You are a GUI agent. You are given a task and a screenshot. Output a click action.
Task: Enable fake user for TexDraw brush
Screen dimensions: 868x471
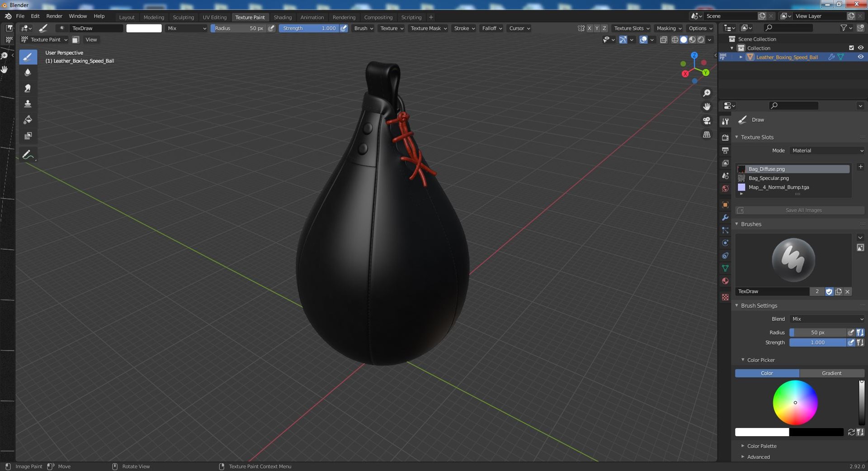coord(829,292)
